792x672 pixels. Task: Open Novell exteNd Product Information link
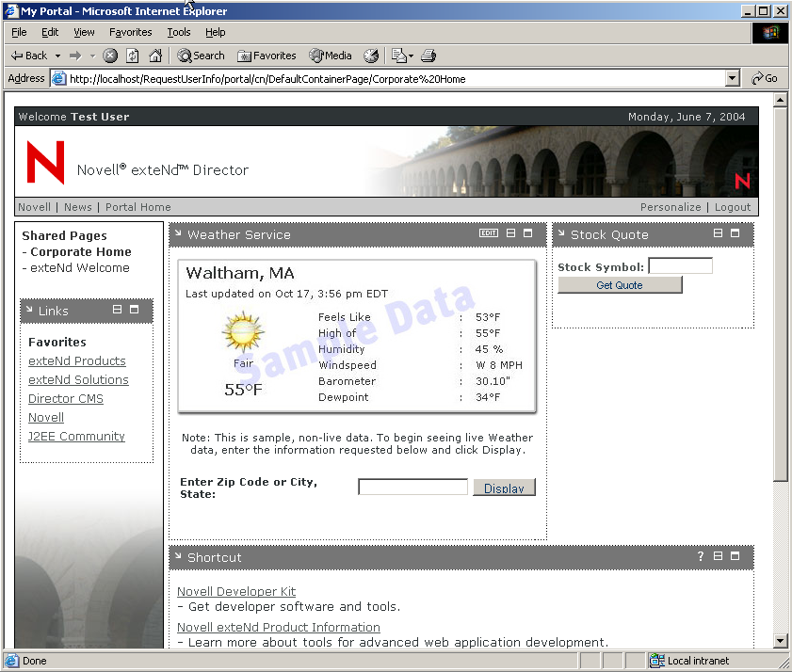pos(279,627)
